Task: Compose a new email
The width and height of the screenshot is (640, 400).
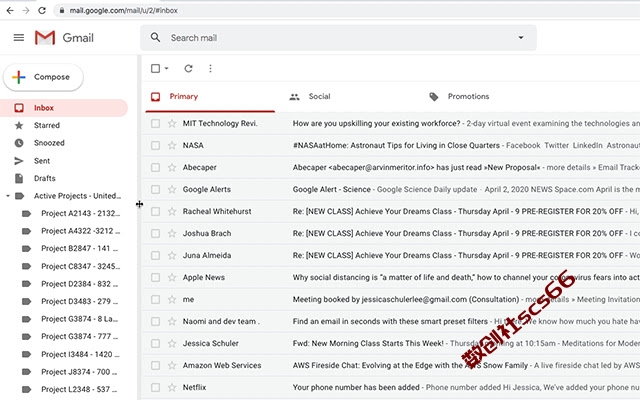Action: click(x=43, y=77)
